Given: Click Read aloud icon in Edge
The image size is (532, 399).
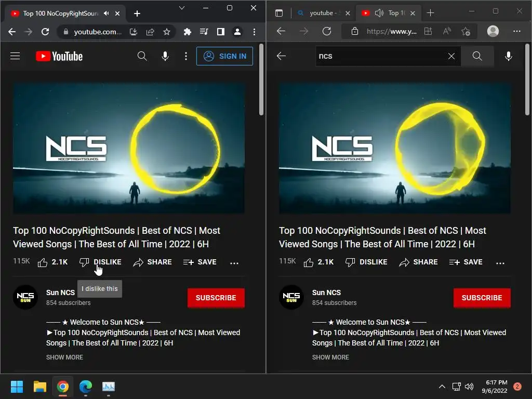Looking at the screenshot, I should (x=447, y=31).
